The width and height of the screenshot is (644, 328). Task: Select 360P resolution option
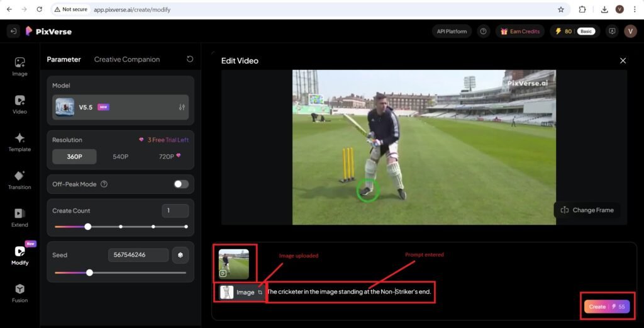(x=74, y=156)
